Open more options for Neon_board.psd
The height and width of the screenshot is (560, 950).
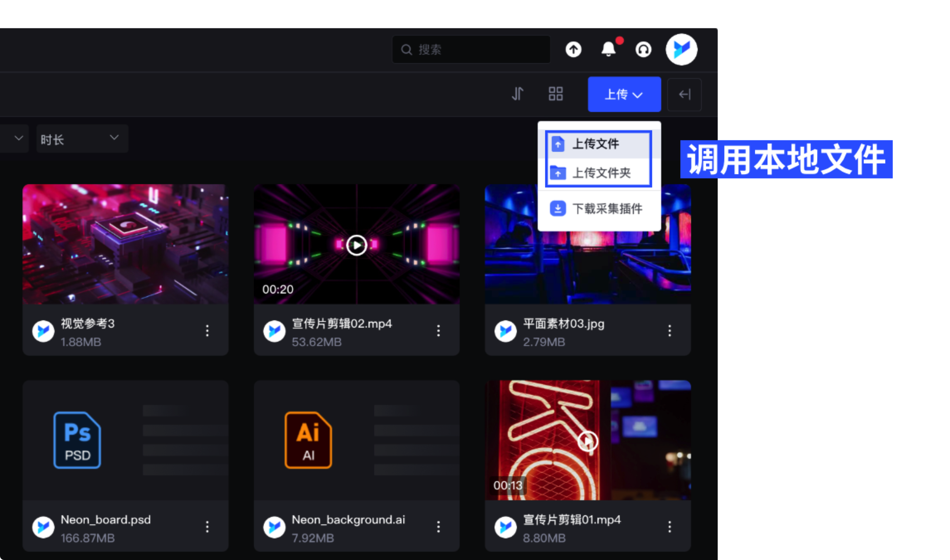(207, 527)
